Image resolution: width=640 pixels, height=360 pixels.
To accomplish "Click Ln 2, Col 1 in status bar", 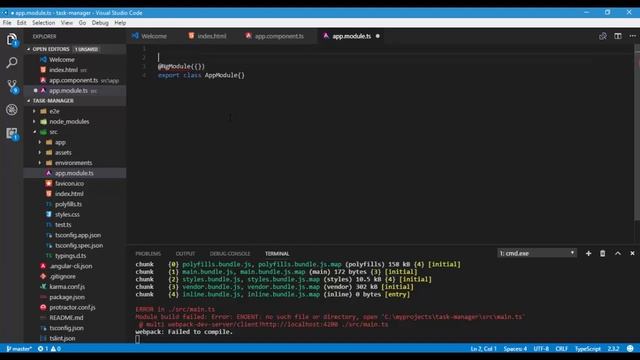I will (x=483, y=349).
